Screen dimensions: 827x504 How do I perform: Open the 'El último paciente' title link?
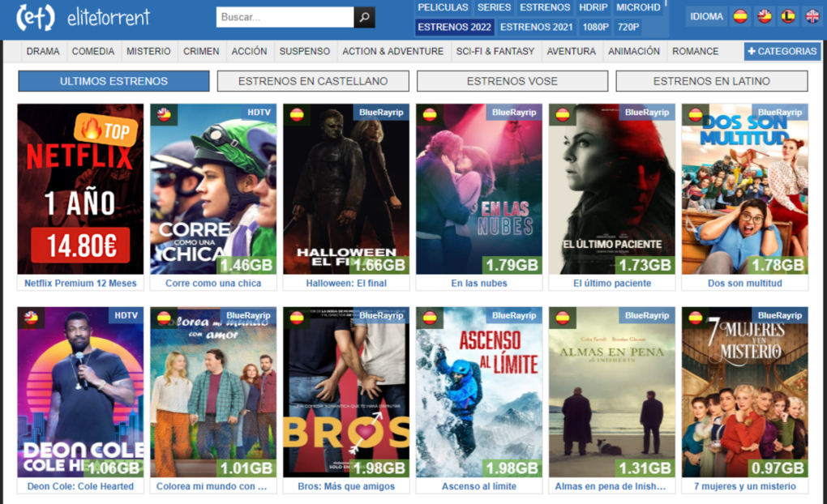[x=611, y=283]
